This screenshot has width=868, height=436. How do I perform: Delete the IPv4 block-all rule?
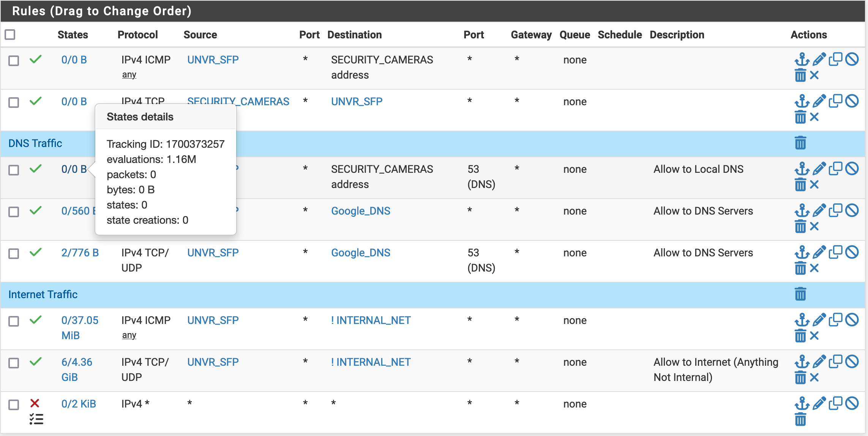800,420
